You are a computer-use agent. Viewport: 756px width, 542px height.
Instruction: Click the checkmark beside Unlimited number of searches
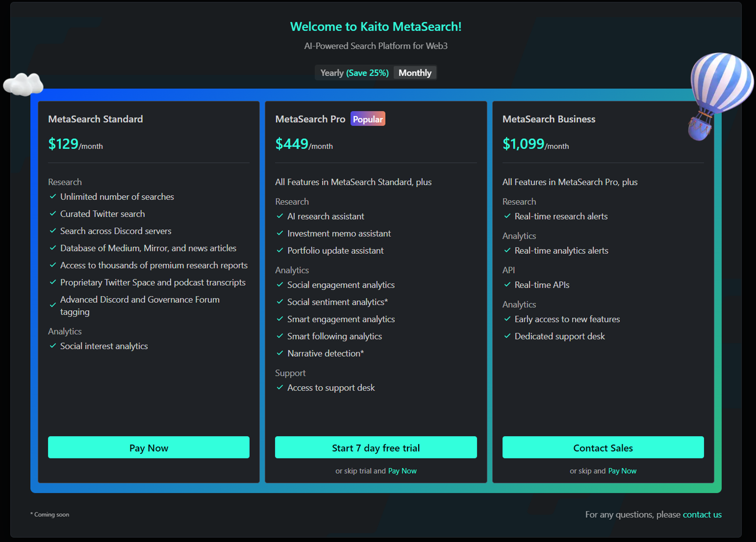point(53,196)
